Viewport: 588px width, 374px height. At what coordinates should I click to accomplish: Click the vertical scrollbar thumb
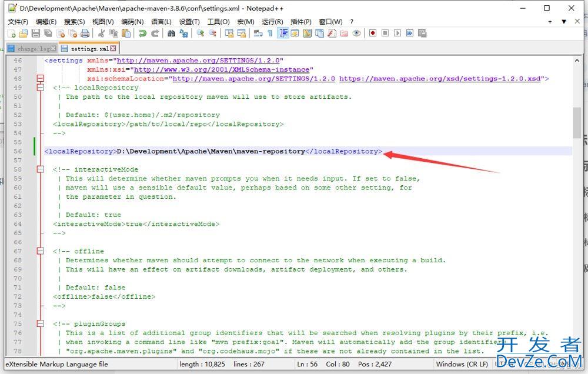tap(577, 123)
